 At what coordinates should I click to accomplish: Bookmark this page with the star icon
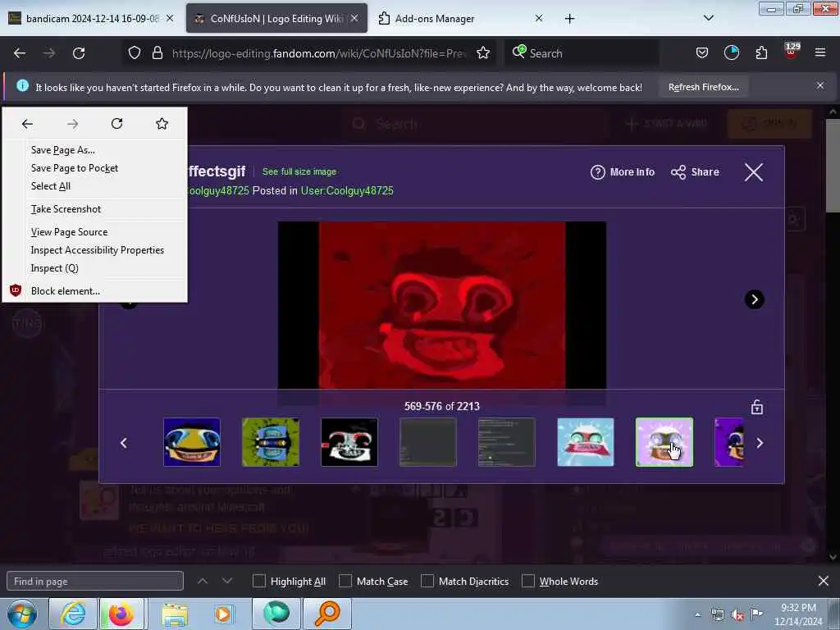483,53
